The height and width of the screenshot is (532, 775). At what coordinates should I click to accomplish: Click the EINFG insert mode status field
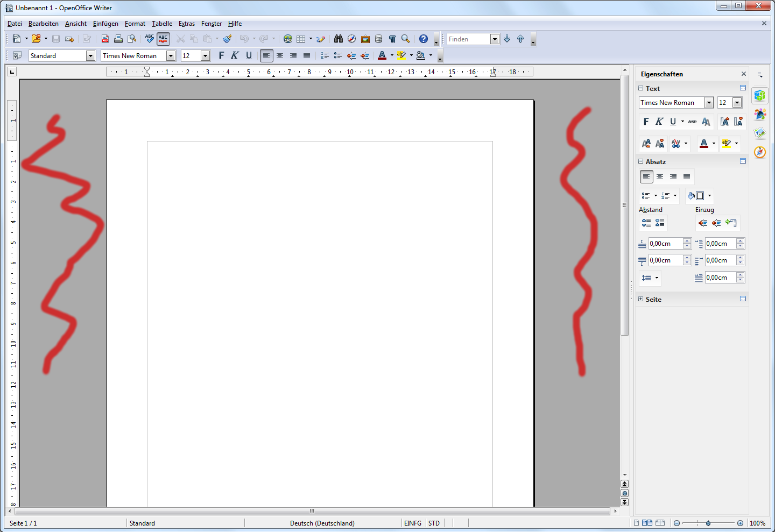(413, 523)
